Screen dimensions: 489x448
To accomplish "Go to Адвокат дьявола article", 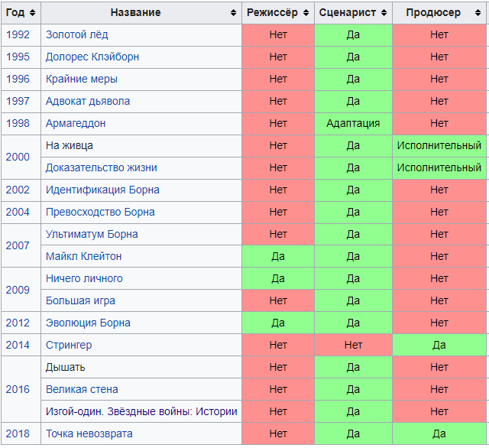I will coord(87,101).
